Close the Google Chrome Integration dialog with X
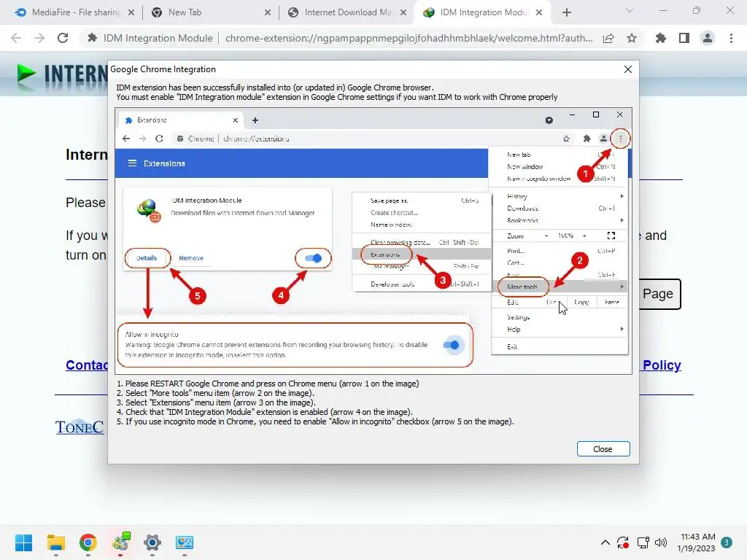Image resolution: width=747 pixels, height=560 pixels. pyautogui.click(x=628, y=69)
